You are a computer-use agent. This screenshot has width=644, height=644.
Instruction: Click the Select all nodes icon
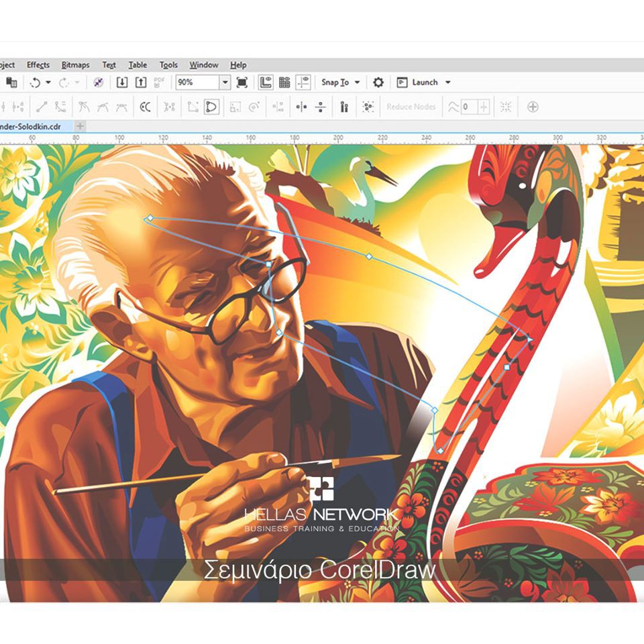tap(368, 107)
